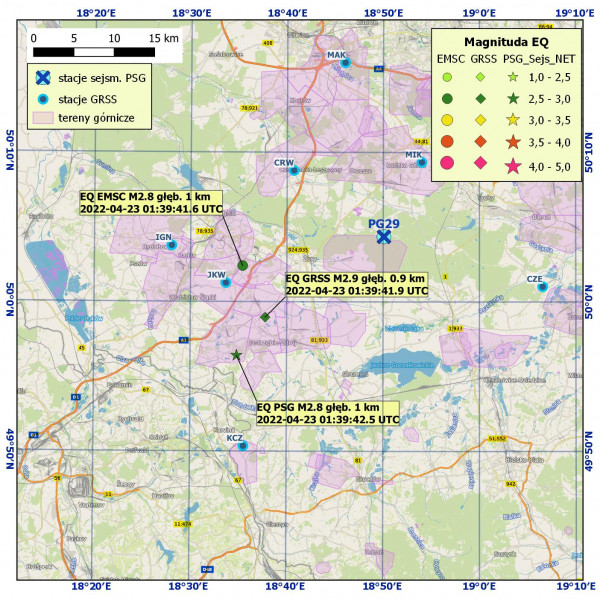Select the JKW station marker

click(226, 283)
